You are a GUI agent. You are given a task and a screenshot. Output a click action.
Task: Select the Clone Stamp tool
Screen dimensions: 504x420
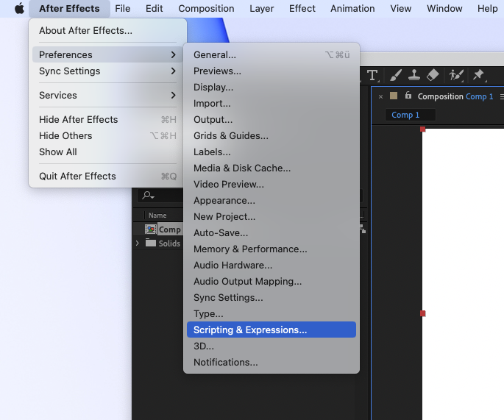pyautogui.click(x=414, y=75)
